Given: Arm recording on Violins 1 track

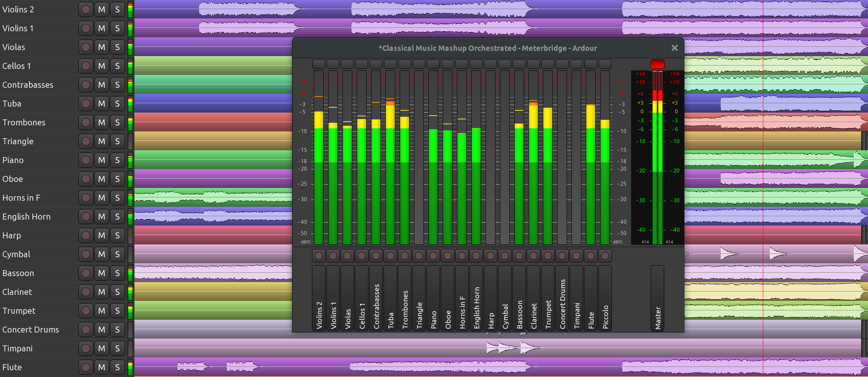Looking at the screenshot, I should (86, 28).
